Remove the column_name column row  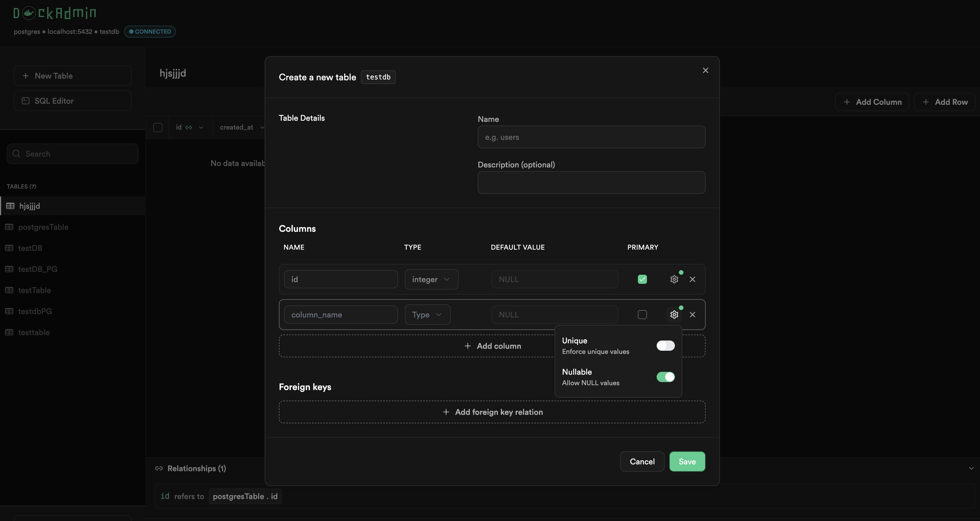[692, 315]
